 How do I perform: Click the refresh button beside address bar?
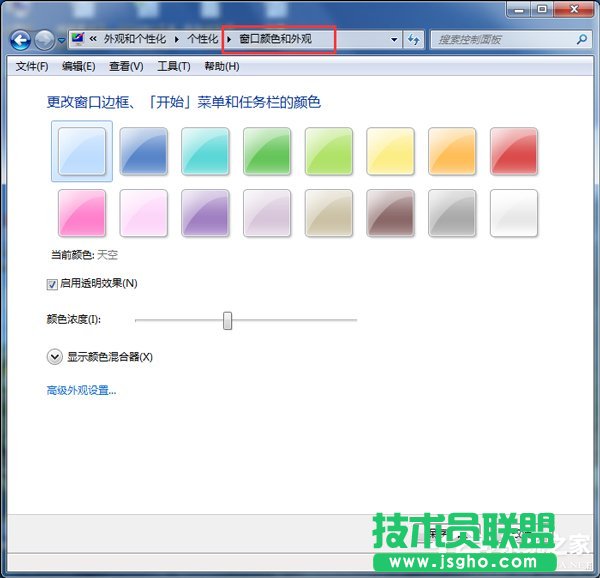pos(414,40)
